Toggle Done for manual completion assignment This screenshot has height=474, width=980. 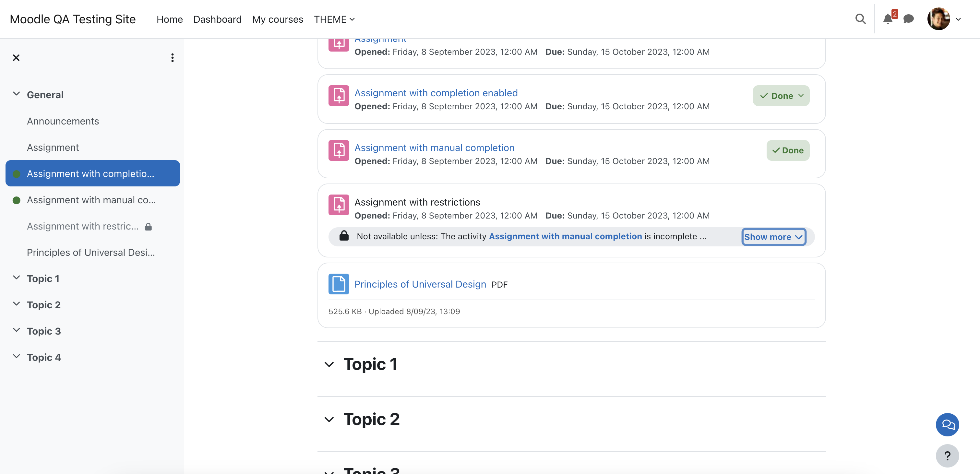788,150
